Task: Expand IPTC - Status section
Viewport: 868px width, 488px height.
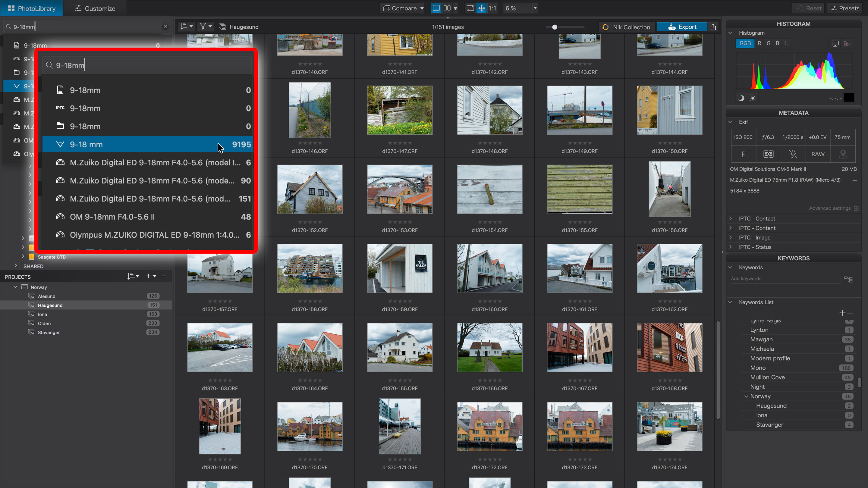Action: coord(730,247)
